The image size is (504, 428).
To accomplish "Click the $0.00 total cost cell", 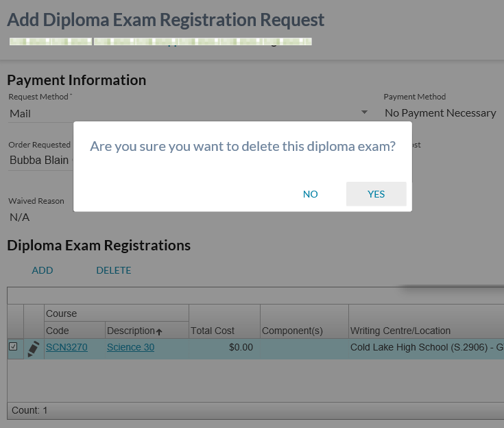I will tap(241, 348).
